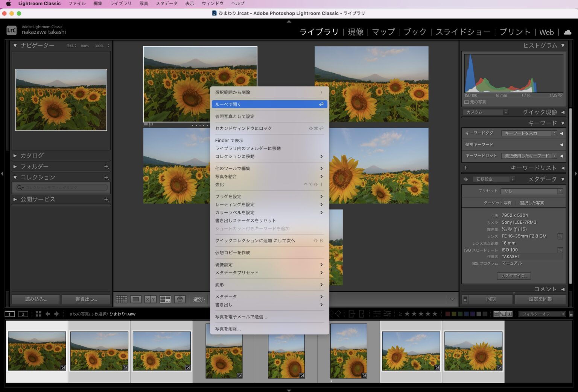Click the 設定を同期 button
The image size is (578, 392).
pos(540,299)
